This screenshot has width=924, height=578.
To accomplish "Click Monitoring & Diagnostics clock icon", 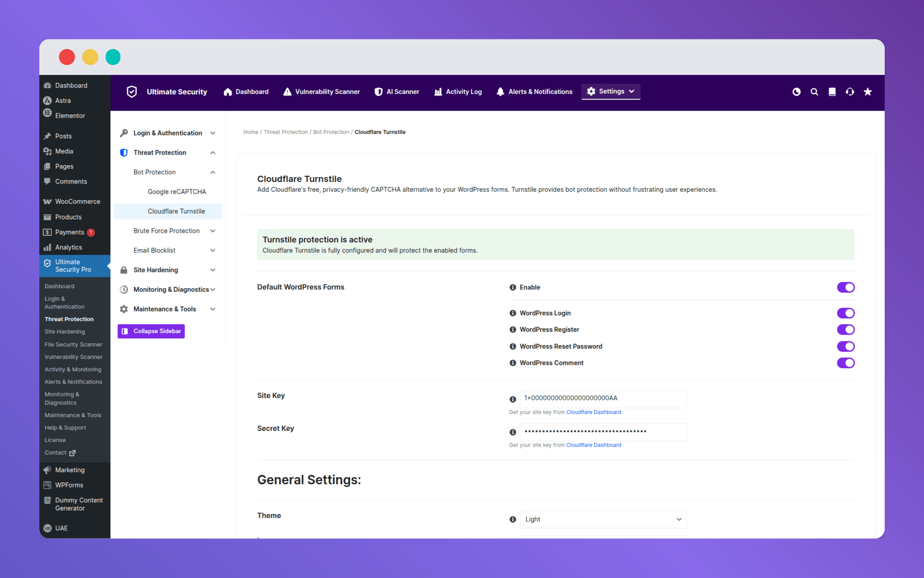I will click(x=124, y=289).
